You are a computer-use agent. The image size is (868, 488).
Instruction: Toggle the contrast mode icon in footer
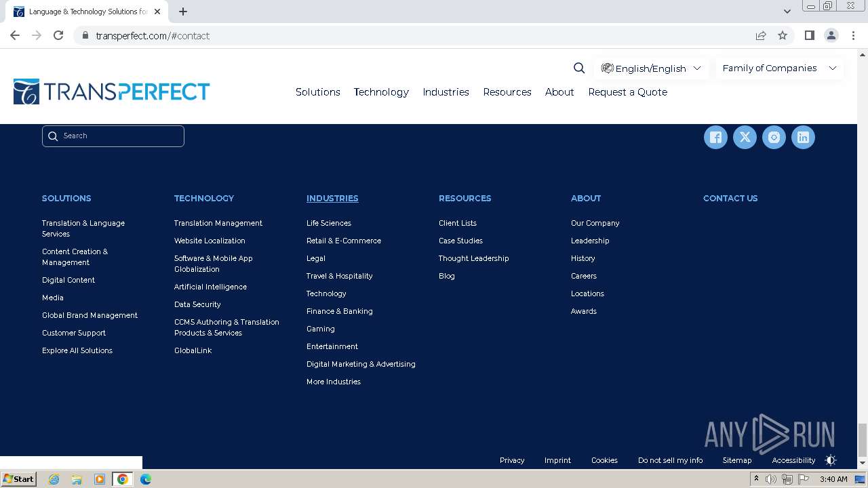click(x=831, y=460)
